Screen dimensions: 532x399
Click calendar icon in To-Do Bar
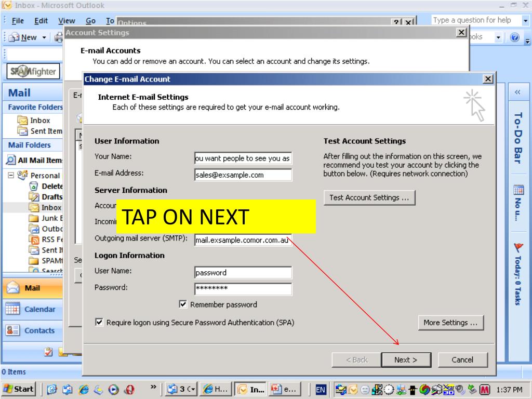point(518,189)
